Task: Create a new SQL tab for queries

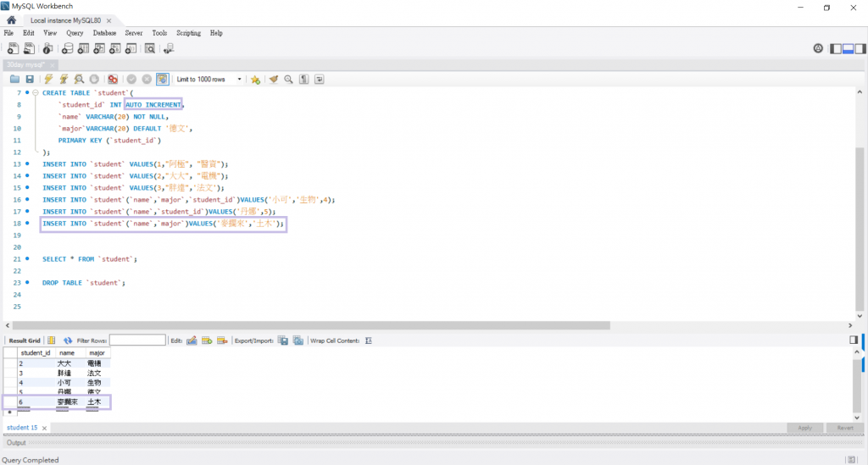Action: point(13,48)
